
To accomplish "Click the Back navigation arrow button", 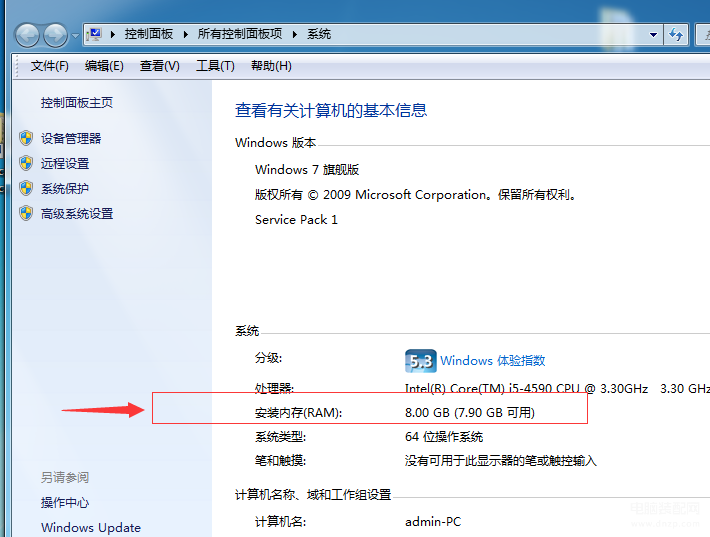I will click(28, 35).
